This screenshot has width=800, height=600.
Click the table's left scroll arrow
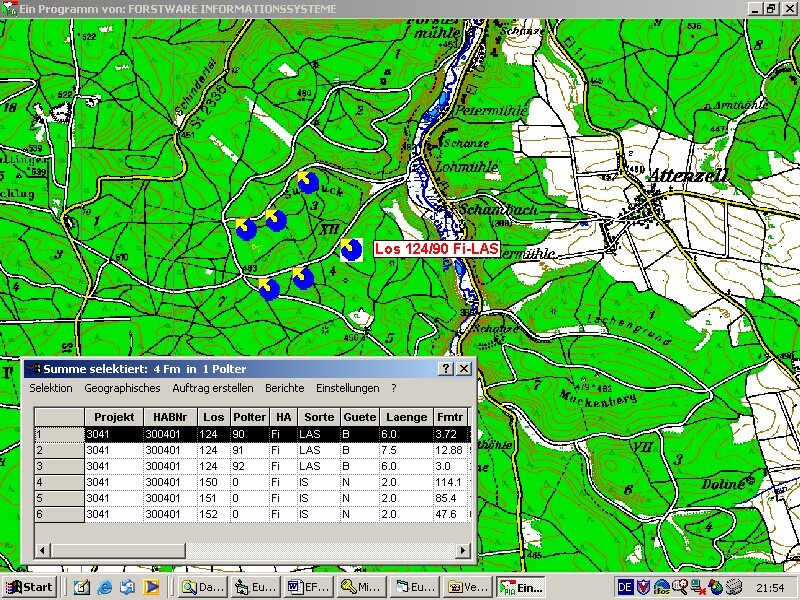click(x=42, y=551)
